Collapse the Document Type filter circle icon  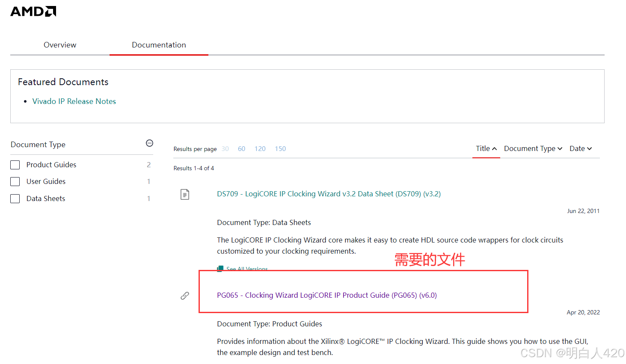pyautogui.click(x=149, y=143)
